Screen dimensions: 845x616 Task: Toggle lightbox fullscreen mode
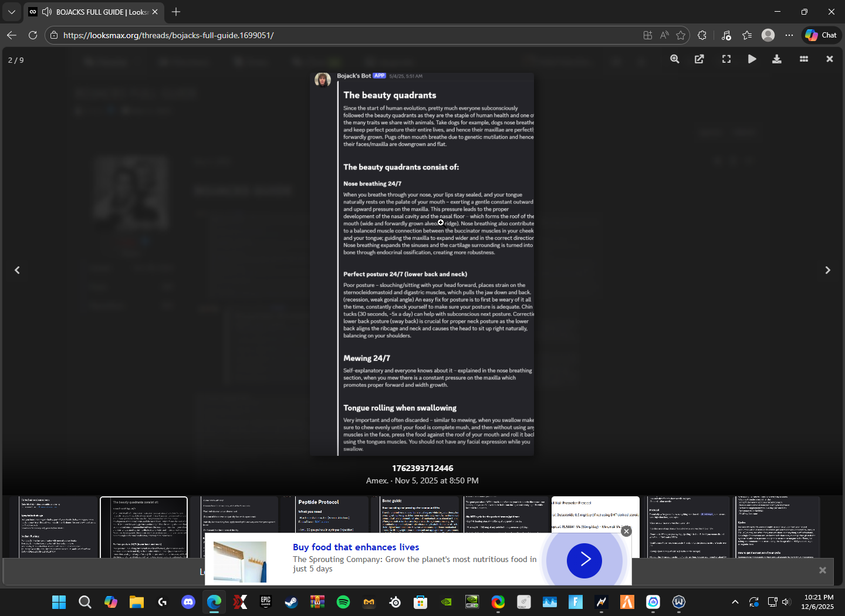click(726, 59)
